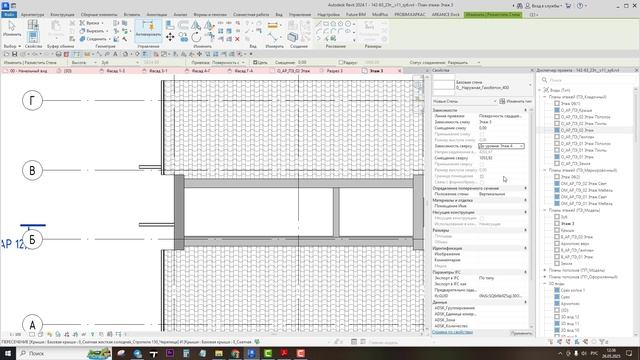Close the Этаж 3 view tab

pyautogui.click(x=400, y=71)
